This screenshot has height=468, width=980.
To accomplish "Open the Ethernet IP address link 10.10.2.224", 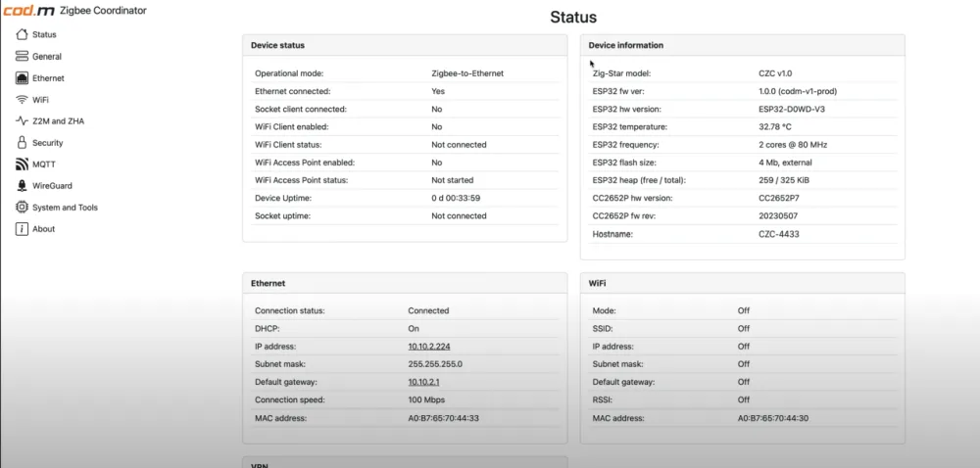I will click(x=428, y=347).
